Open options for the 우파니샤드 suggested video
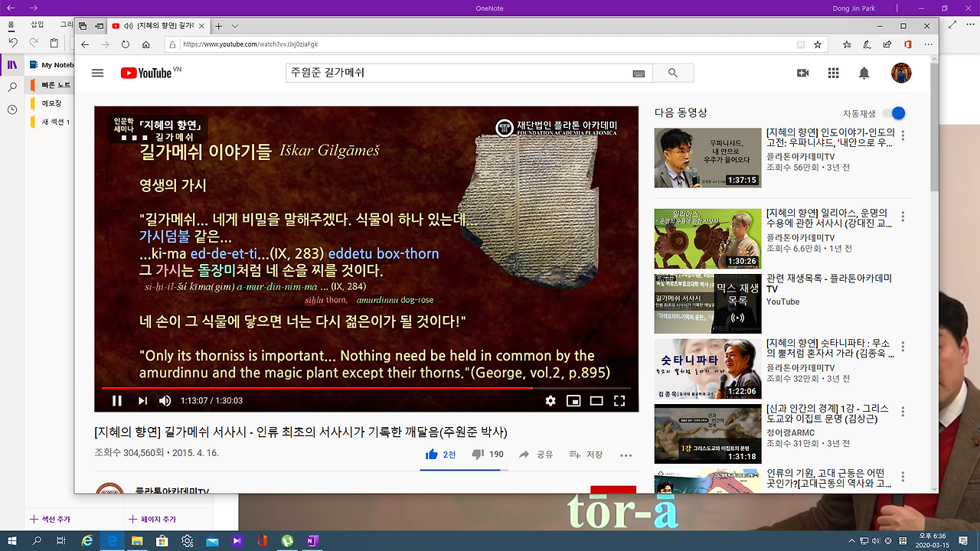 (x=902, y=135)
